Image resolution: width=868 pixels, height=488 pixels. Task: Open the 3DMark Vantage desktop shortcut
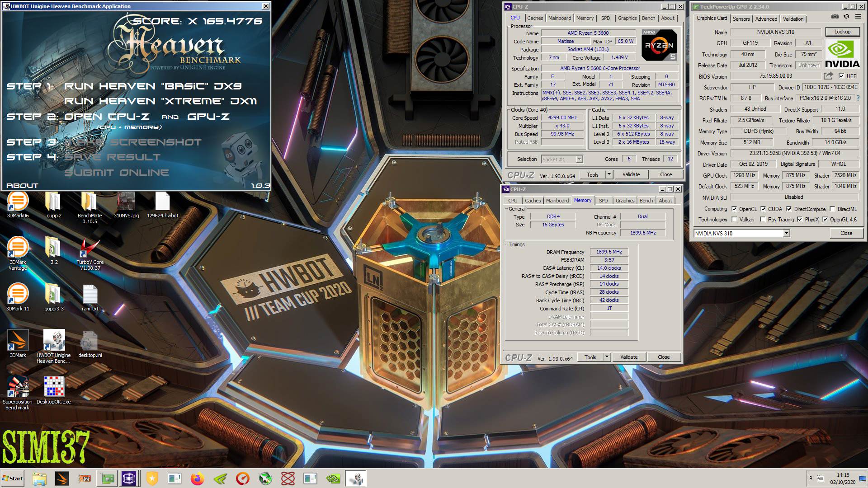18,254
